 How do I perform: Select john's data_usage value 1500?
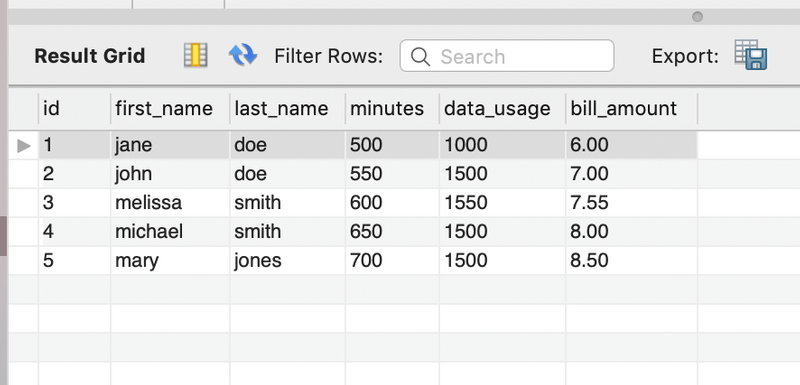[x=503, y=174]
